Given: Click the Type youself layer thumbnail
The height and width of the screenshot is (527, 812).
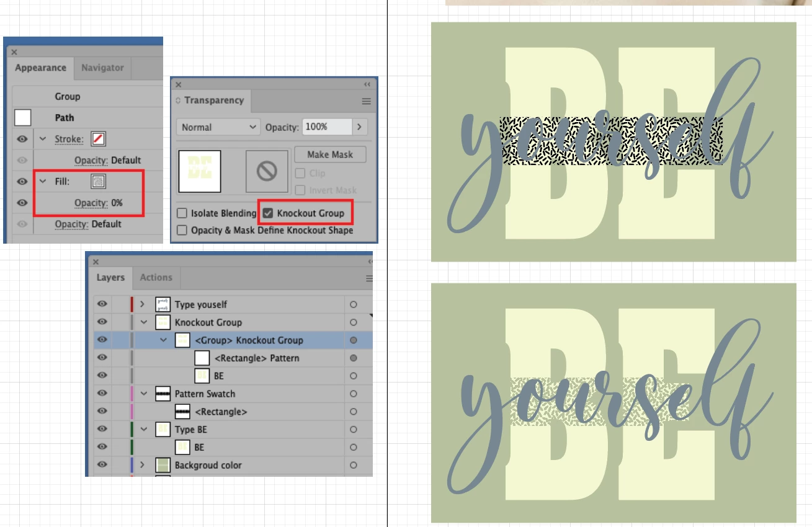Looking at the screenshot, I should pos(163,304).
